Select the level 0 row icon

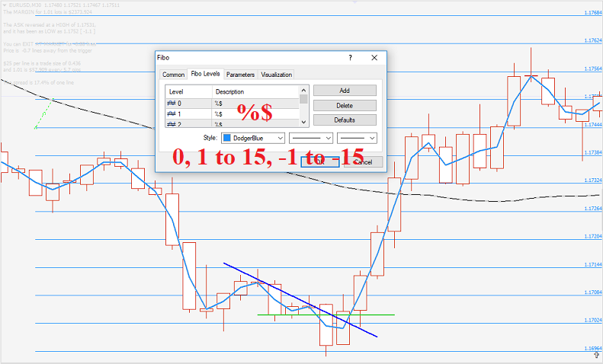click(x=172, y=104)
